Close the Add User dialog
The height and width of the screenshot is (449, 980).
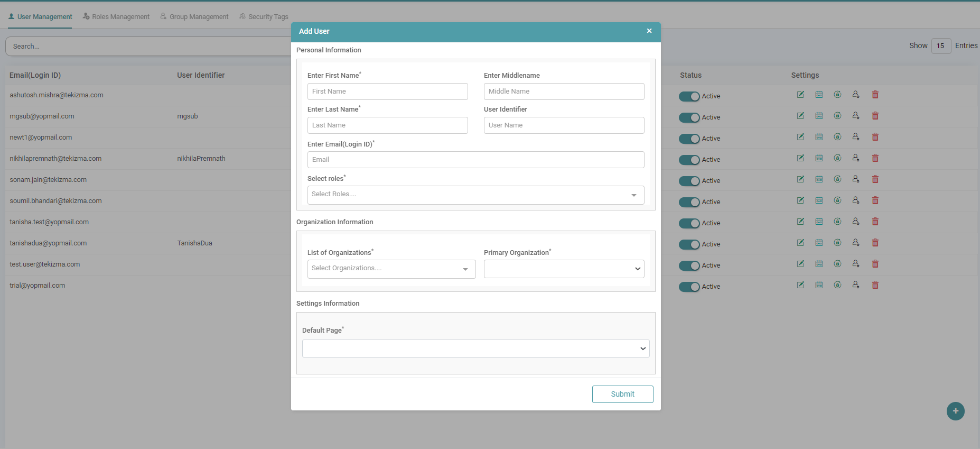point(649,31)
